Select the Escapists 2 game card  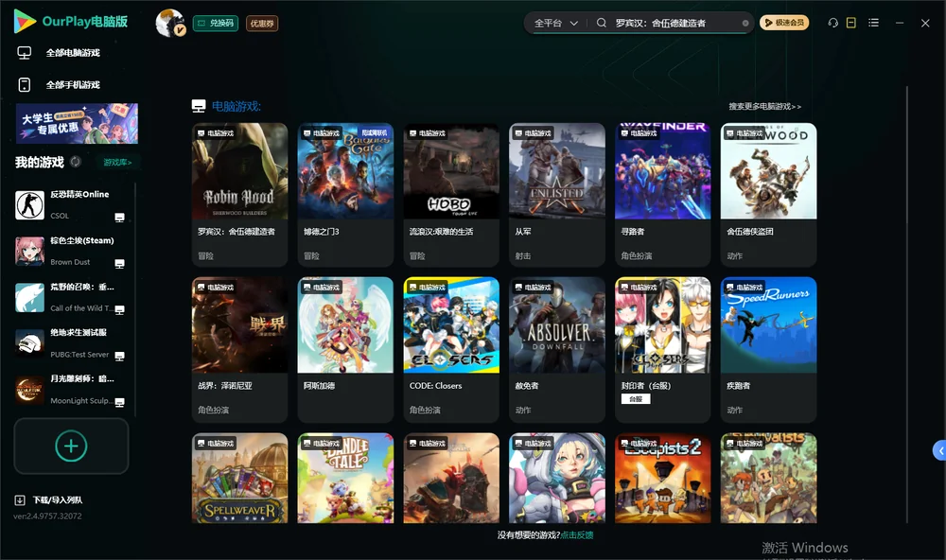point(662,478)
